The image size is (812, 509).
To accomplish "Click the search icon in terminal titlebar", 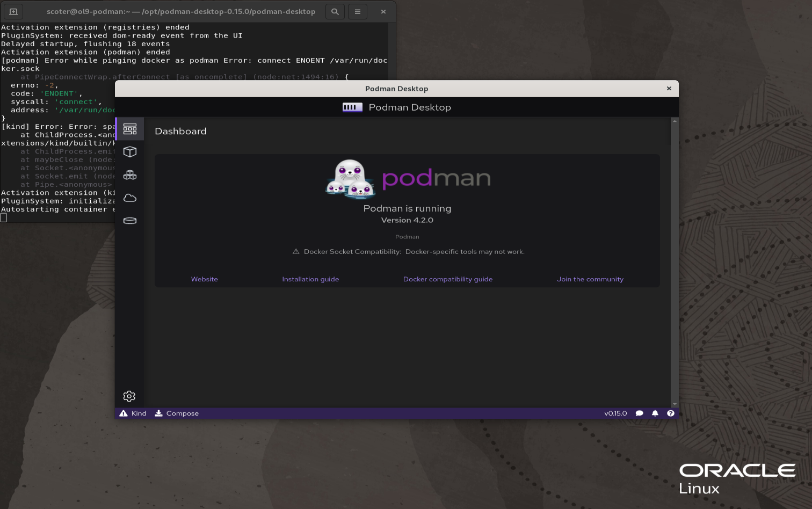I will click(x=335, y=11).
